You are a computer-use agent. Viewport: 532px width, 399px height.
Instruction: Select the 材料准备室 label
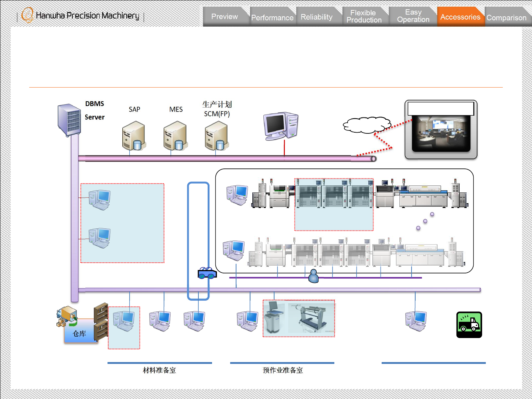tap(159, 370)
